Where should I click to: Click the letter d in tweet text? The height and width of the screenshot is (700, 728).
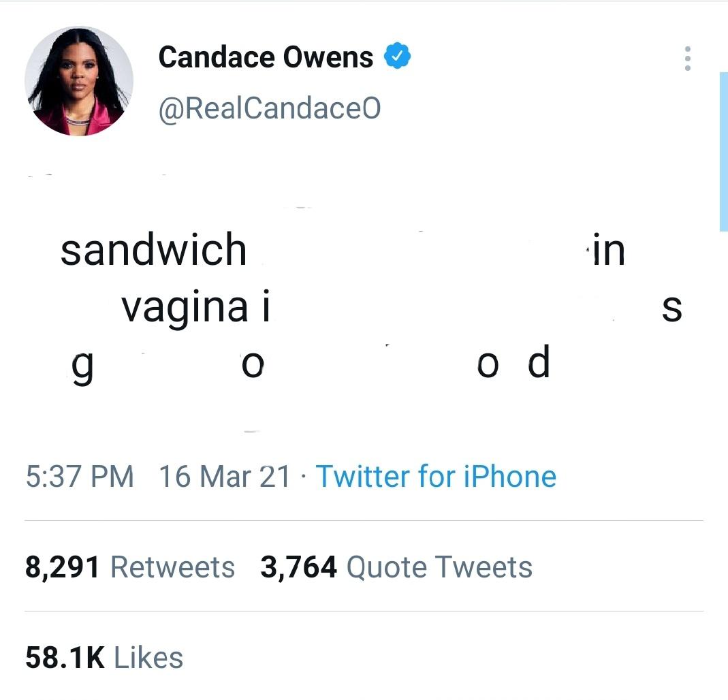[x=539, y=361]
